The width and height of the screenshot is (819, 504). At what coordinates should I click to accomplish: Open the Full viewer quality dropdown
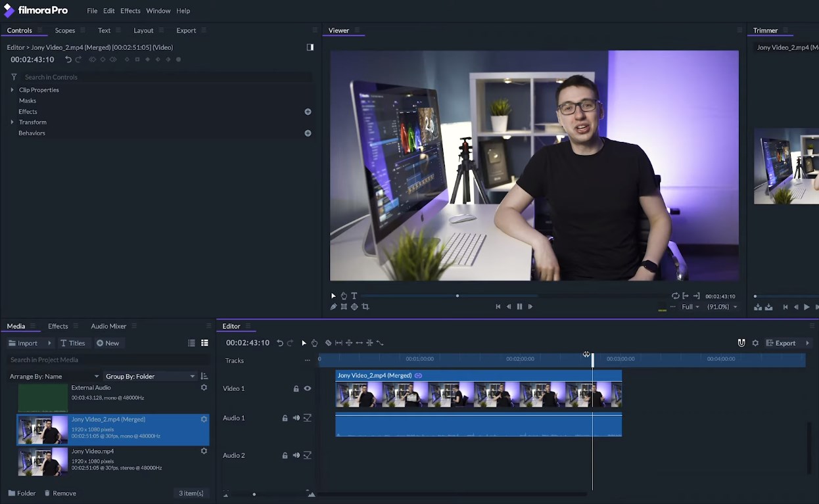(690, 307)
